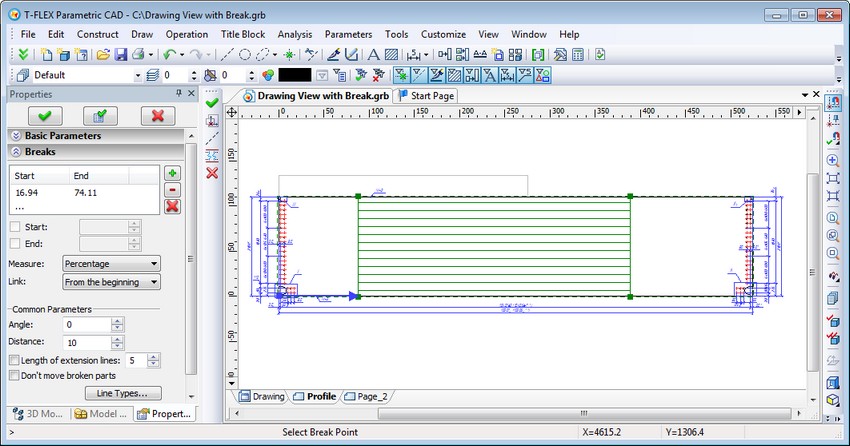Open the Measure Percentage dropdown
The width and height of the screenshot is (850, 446).
(110, 263)
